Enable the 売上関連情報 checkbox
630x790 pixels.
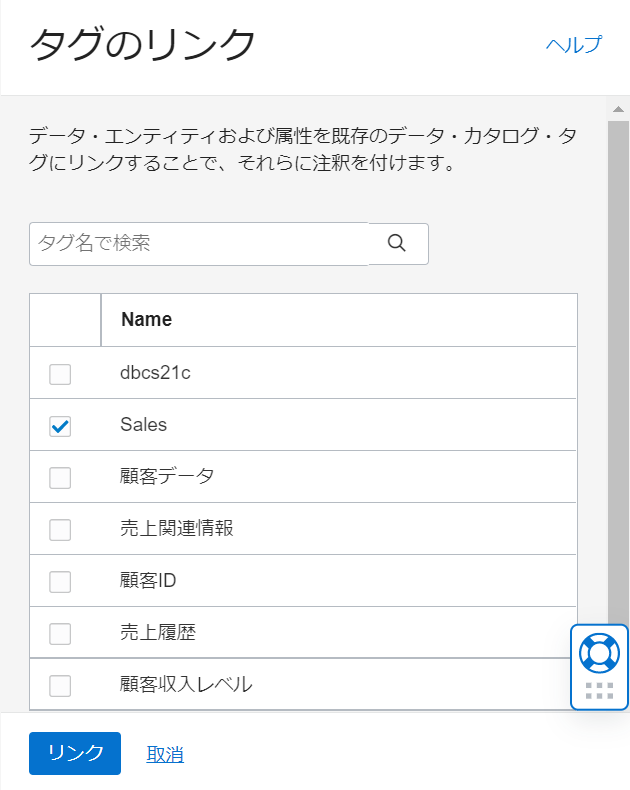point(60,530)
